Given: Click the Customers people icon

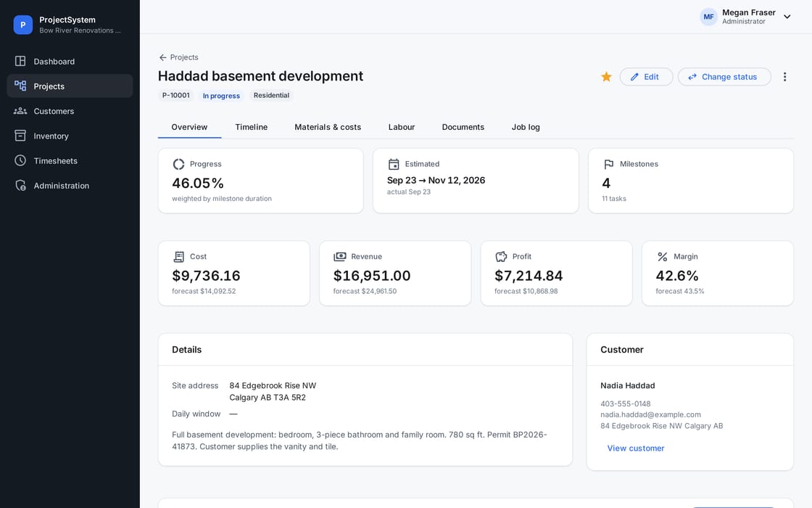Looking at the screenshot, I should tap(20, 111).
